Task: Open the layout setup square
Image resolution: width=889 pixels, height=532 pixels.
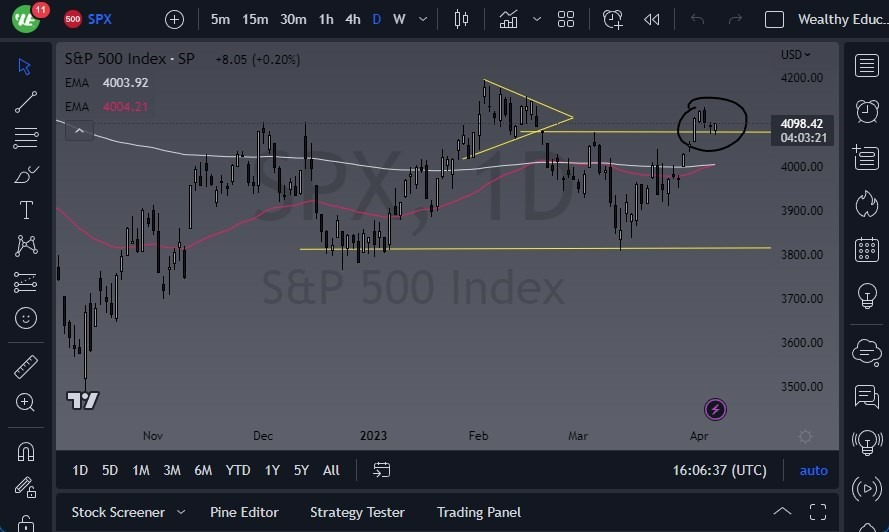Action: pyautogui.click(x=774, y=20)
